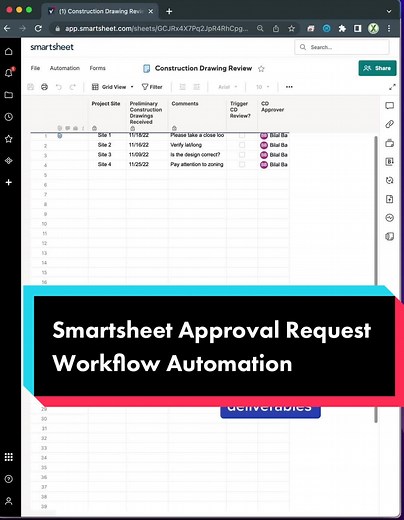Open Chrome extensions puzzle icon

342,29
